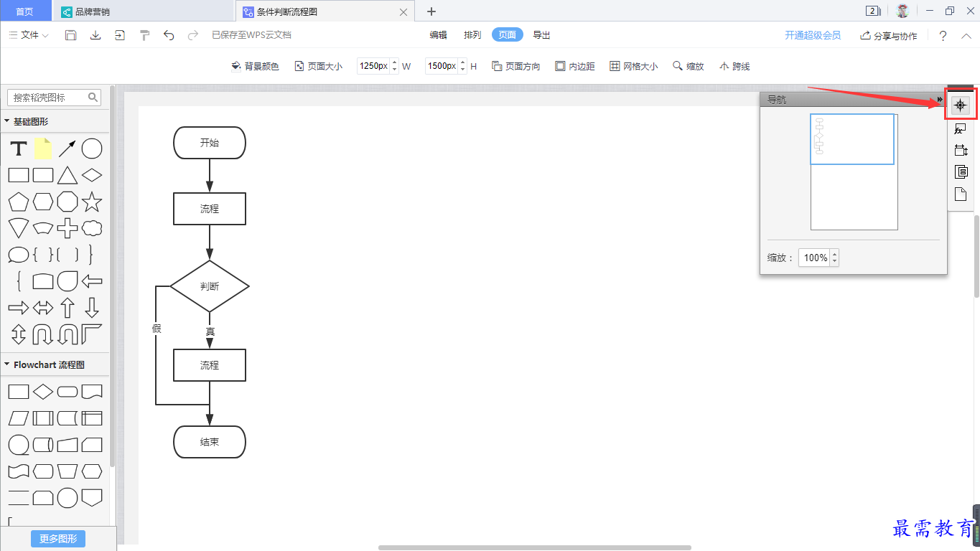Click the search magnifier in shape search

[93, 97]
